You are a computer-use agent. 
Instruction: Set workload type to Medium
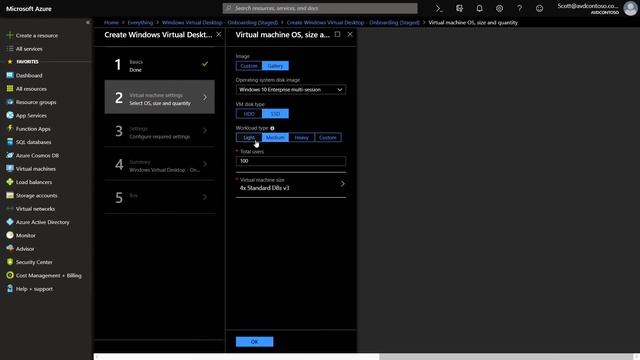point(275,138)
